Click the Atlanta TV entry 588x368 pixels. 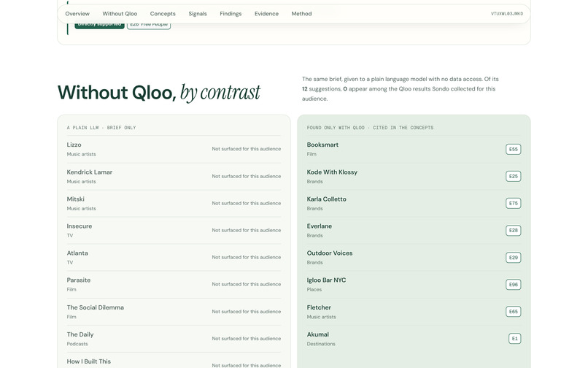click(x=174, y=258)
